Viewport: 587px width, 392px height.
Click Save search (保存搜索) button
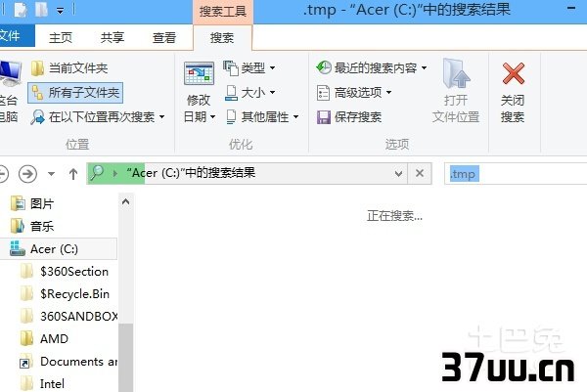point(349,117)
